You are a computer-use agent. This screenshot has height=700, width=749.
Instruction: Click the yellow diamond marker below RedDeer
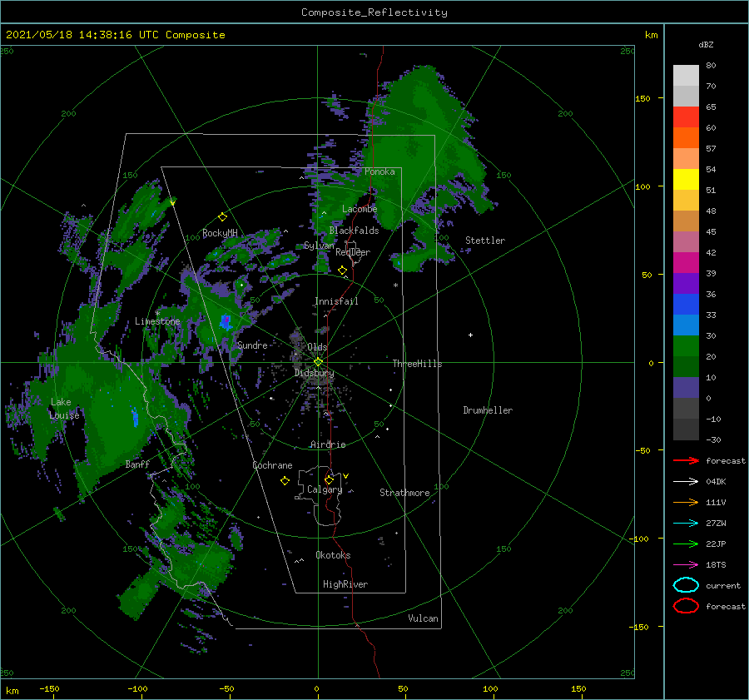click(342, 271)
